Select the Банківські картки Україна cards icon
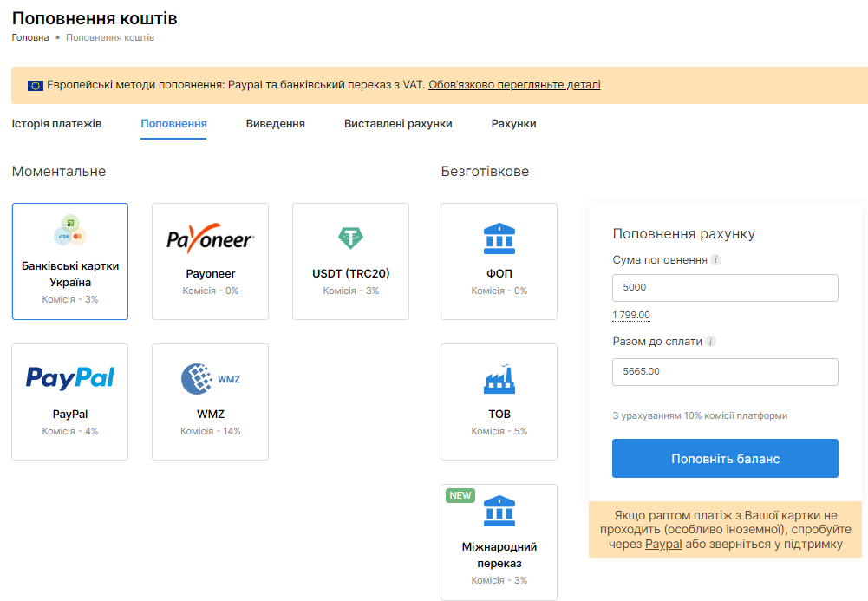The height and width of the screenshot is (601, 868). coord(70,230)
